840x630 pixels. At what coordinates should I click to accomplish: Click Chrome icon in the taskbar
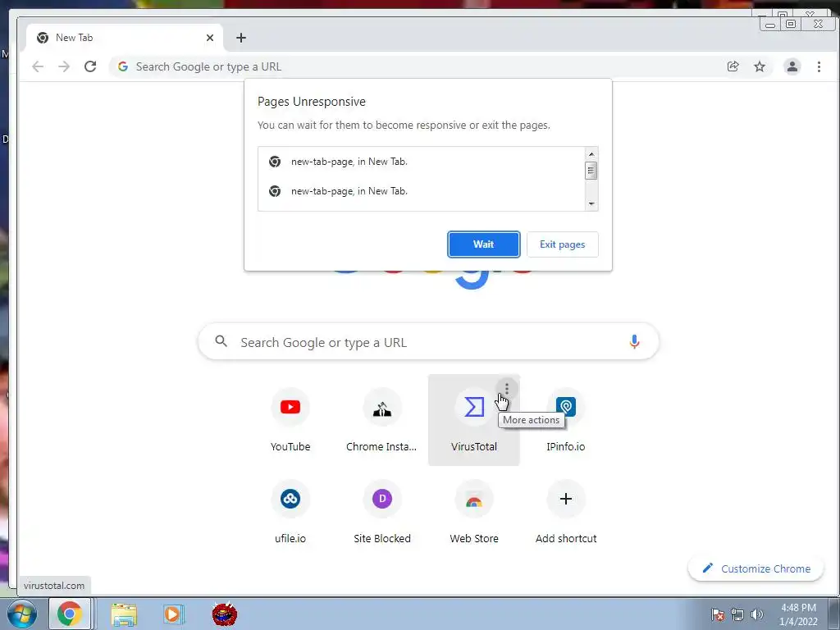click(69, 614)
